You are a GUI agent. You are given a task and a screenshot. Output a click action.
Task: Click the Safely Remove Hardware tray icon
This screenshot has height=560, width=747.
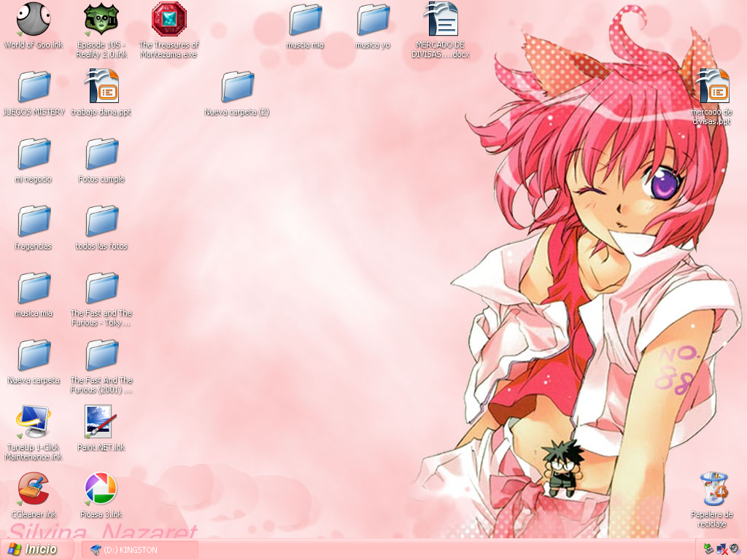[708, 550]
